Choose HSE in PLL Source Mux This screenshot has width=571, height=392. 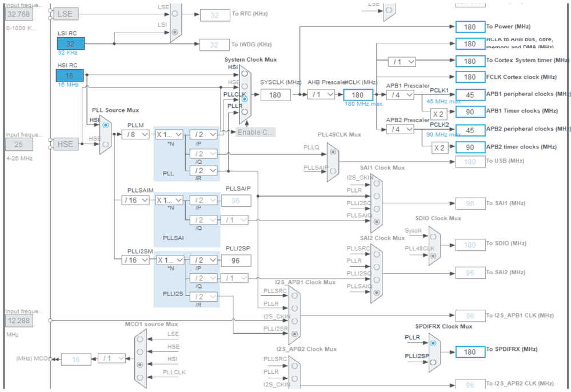[106, 144]
